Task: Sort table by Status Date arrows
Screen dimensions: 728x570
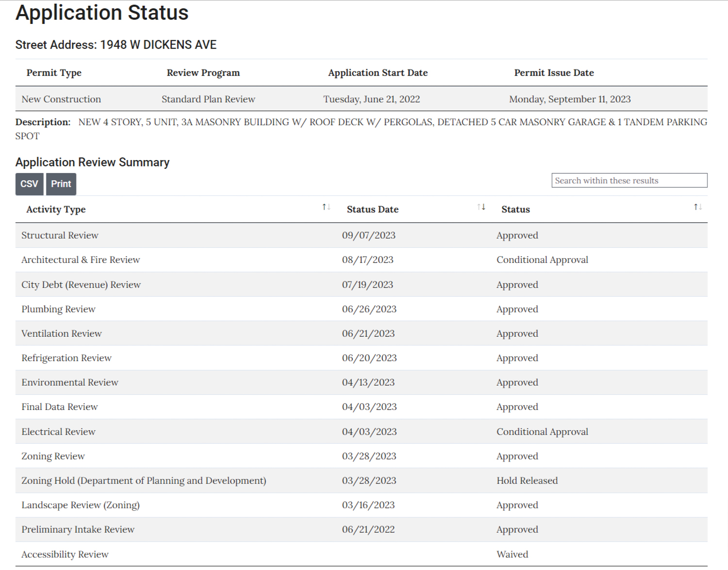Action: 481,207
